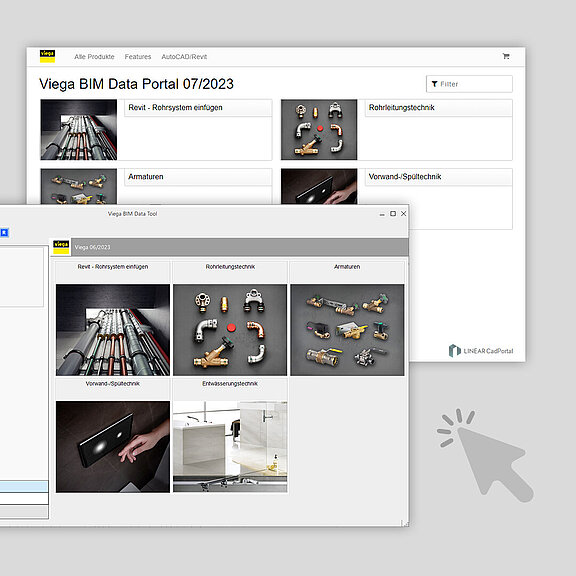Image resolution: width=576 pixels, height=576 pixels.
Task: Select the highlighted light-blue row in left panel
Action: [24, 486]
